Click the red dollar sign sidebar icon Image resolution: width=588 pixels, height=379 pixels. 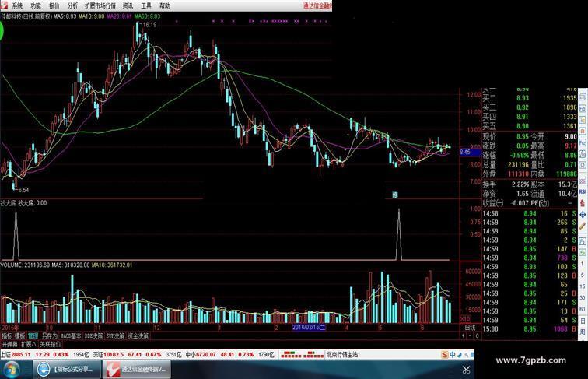(x=583, y=203)
